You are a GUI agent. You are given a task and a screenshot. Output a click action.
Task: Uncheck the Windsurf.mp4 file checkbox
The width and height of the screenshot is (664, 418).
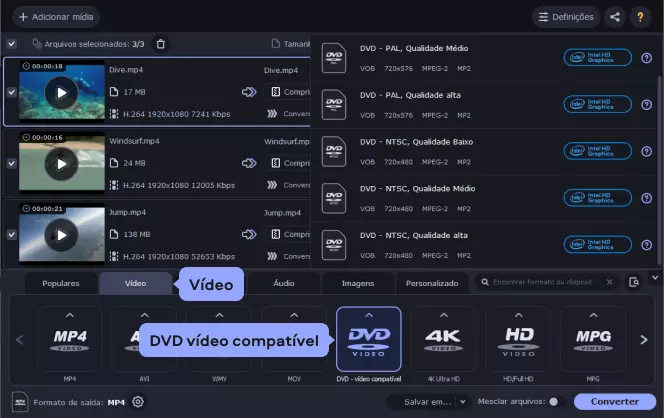tap(12, 163)
